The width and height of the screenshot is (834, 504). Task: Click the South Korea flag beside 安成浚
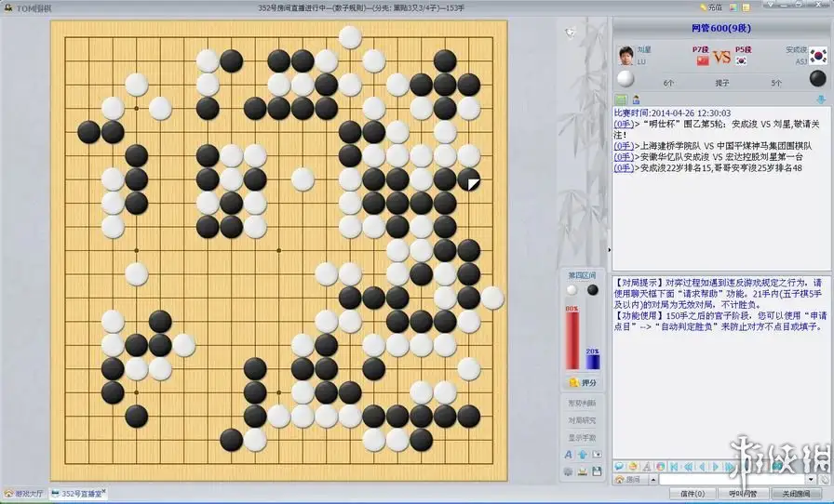[x=818, y=55]
